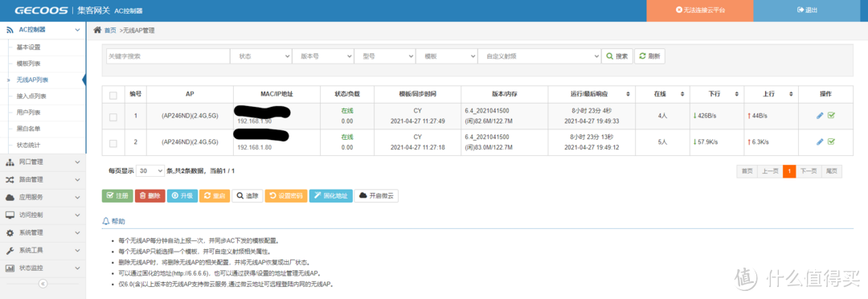Click the 首页 breadcrumb link
The image size is (868, 299).
[110, 30]
